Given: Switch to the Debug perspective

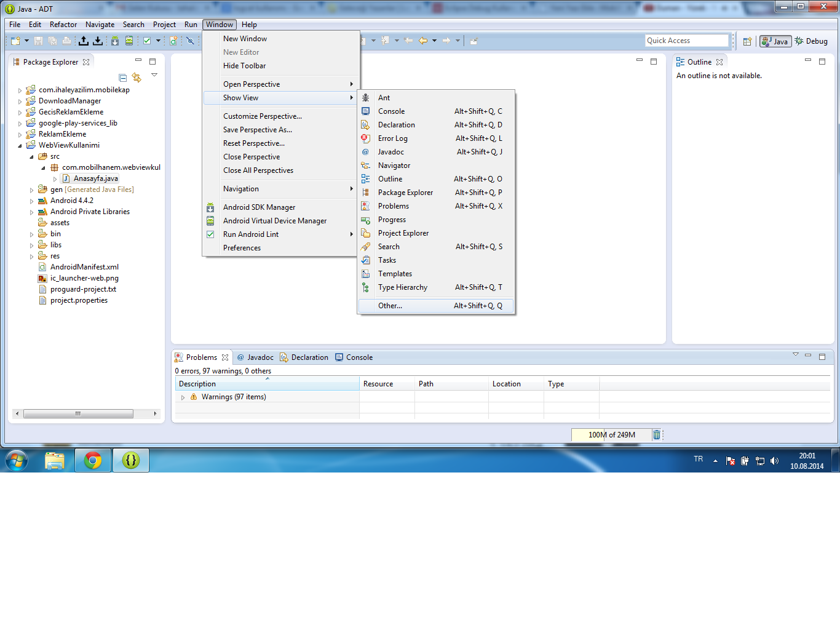Looking at the screenshot, I should pyautogui.click(x=811, y=41).
